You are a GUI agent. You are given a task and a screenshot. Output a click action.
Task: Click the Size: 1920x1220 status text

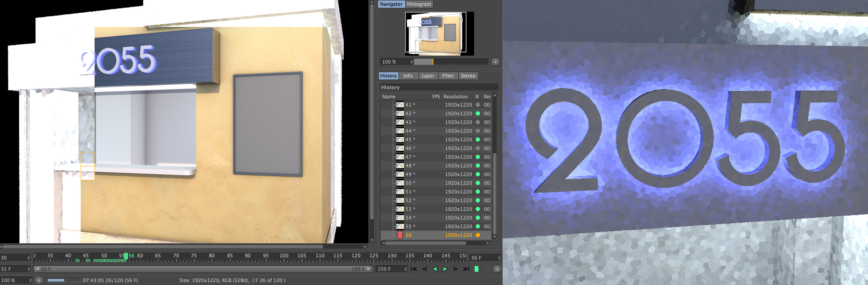click(x=232, y=280)
